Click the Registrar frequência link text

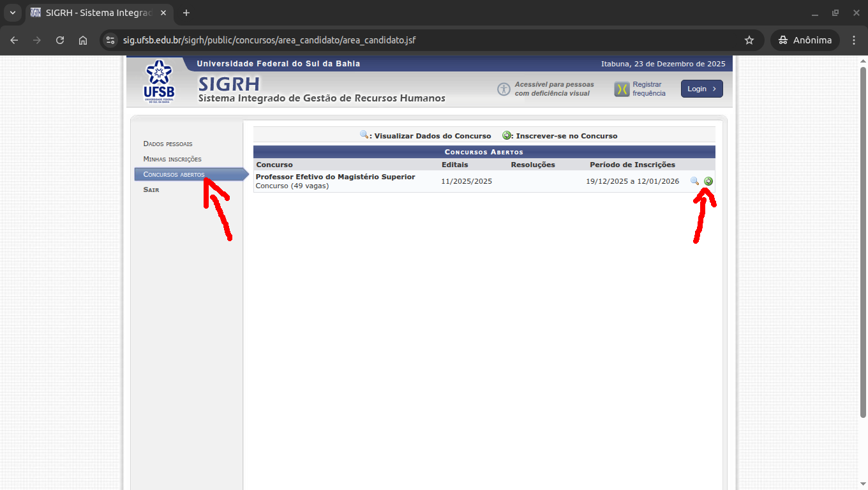648,89
